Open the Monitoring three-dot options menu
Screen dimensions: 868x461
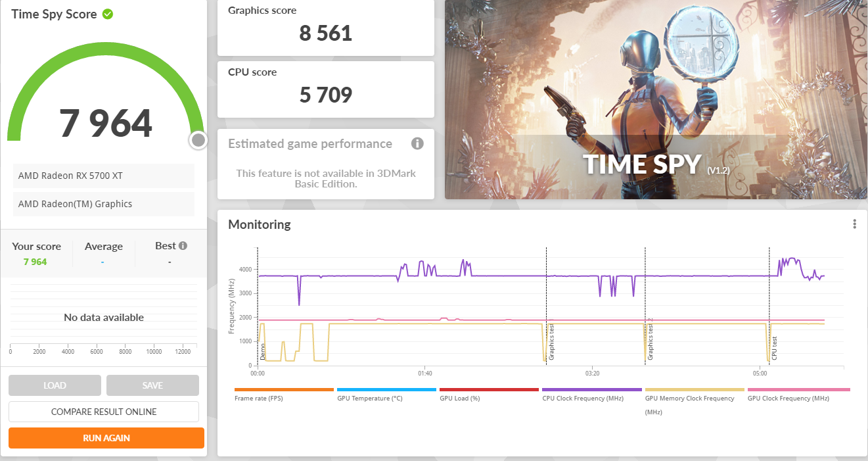pyautogui.click(x=854, y=224)
